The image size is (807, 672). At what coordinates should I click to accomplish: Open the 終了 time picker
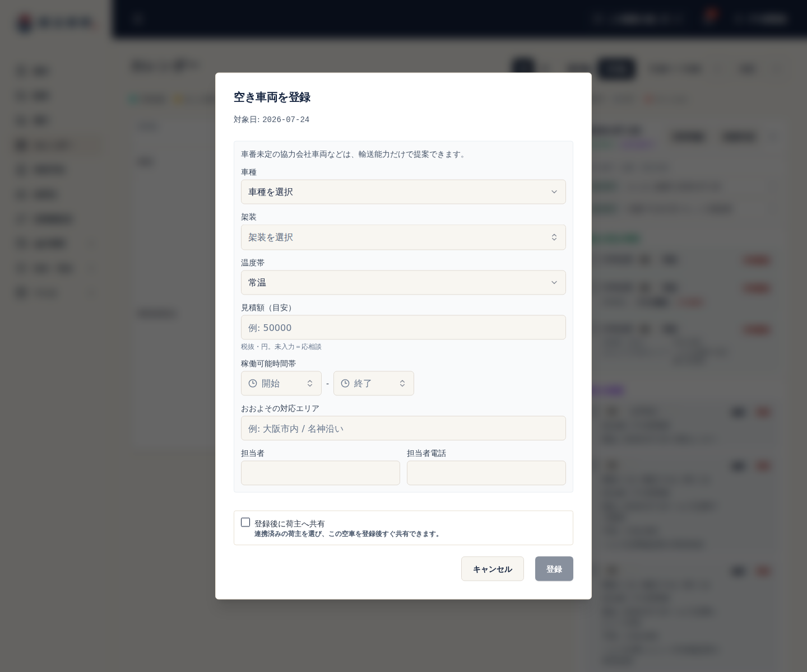click(x=374, y=383)
